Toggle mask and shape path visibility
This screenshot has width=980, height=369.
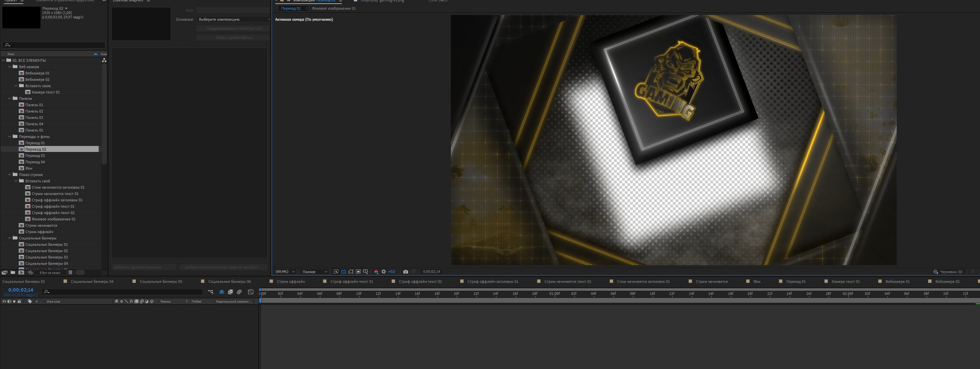pos(351,272)
